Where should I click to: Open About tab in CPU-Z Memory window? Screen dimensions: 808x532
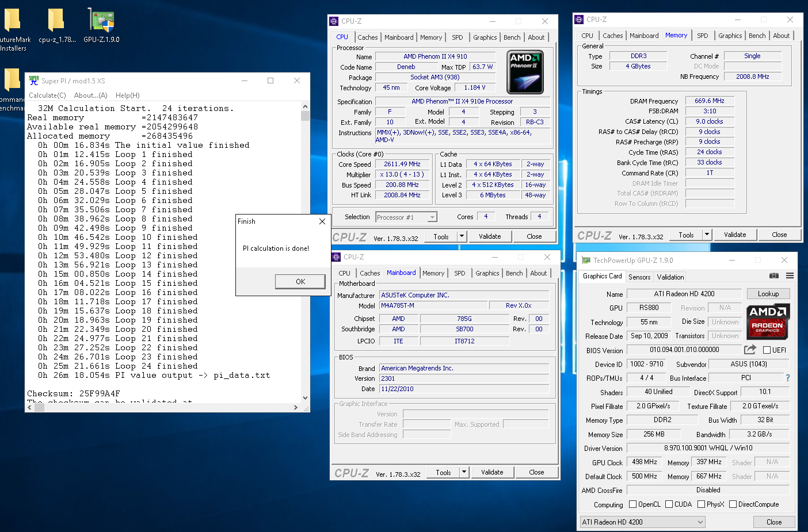point(782,36)
